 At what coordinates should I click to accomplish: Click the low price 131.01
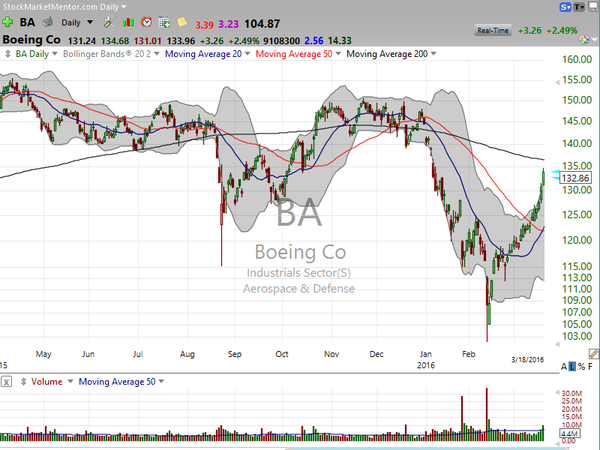pyautogui.click(x=148, y=41)
